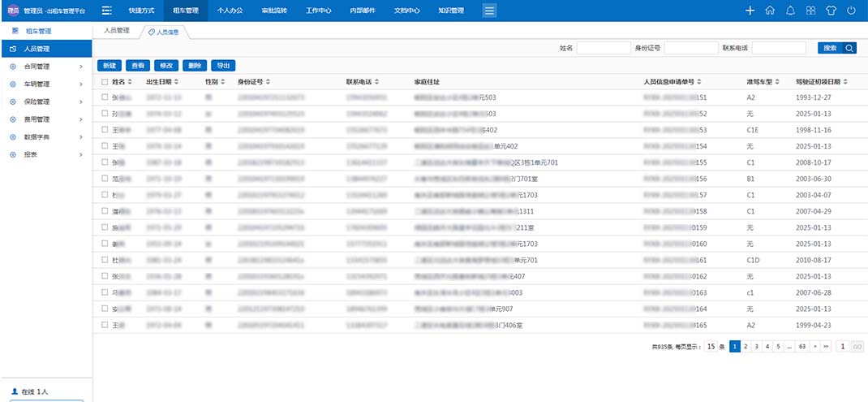
Task: Check the first table row checkbox
Action: (x=105, y=97)
